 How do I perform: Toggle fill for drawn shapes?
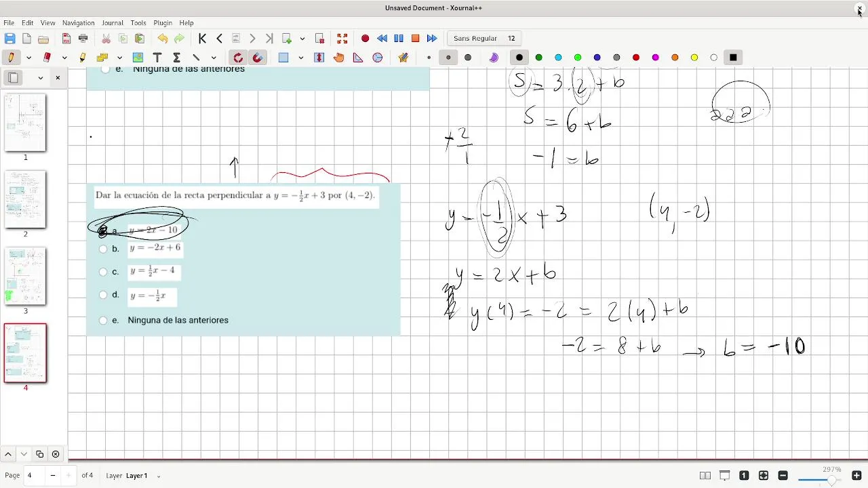[x=494, y=58]
